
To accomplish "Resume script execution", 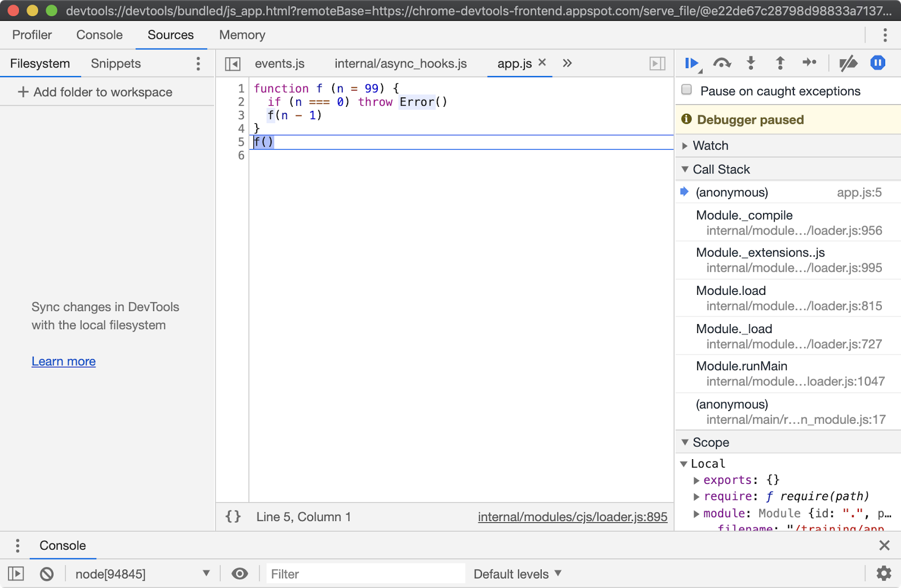I will pyautogui.click(x=692, y=63).
